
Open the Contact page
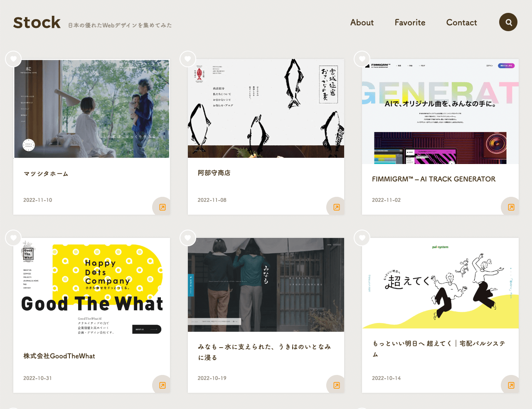click(x=461, y=22)
